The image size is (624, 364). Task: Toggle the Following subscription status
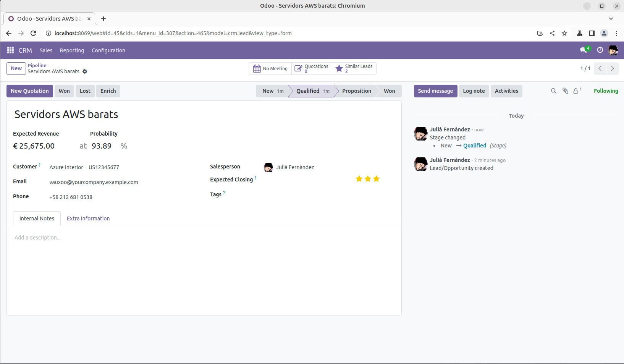606,91
